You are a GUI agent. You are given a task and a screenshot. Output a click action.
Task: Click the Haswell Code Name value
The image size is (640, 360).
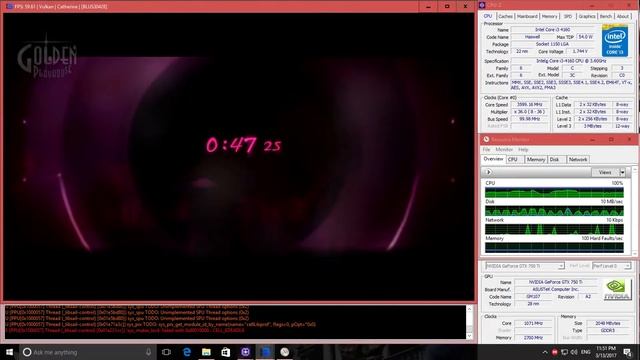[532, 37]
